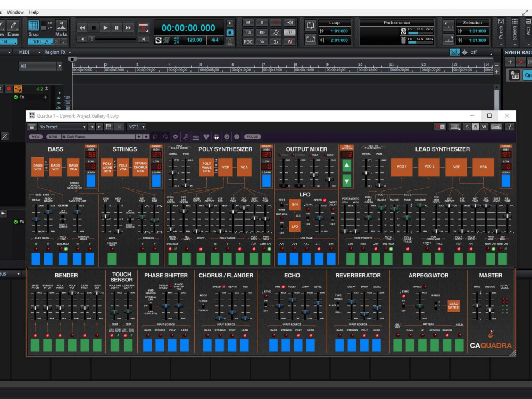This screenshot has width=532, height=399.
Task: Open the help question mark icon in Quadra
Action: click(x=237, y=137)
